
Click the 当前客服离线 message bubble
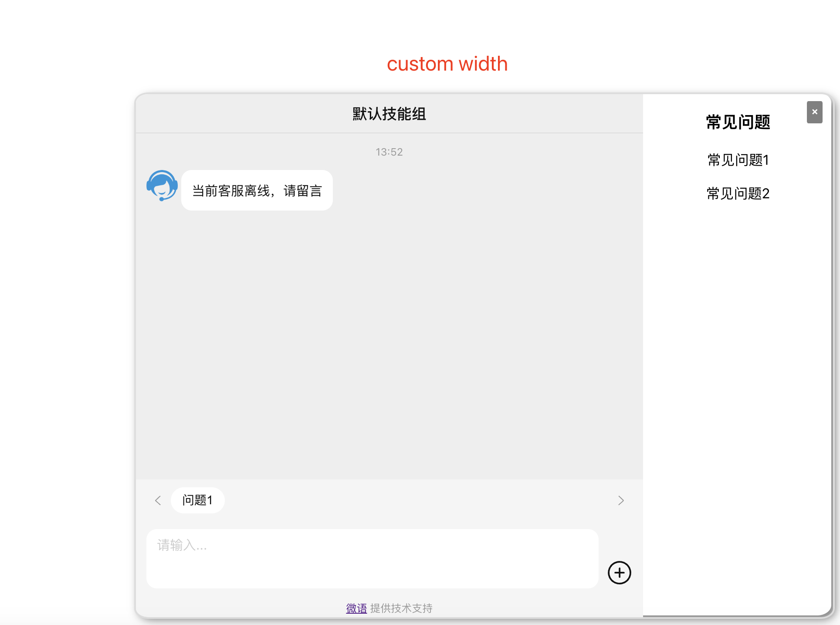(x=257, y=190)
